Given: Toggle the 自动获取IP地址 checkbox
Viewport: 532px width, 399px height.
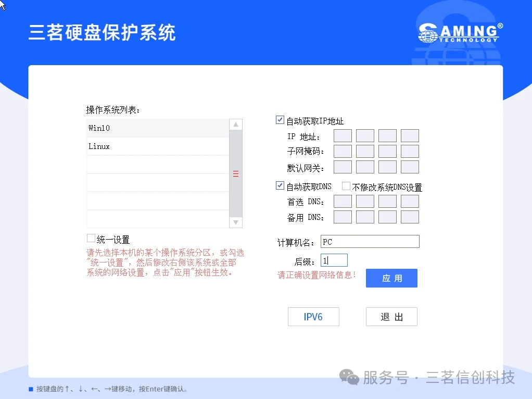Looking at the screenshot, I should pyautogui.click(x=280, y=120).
